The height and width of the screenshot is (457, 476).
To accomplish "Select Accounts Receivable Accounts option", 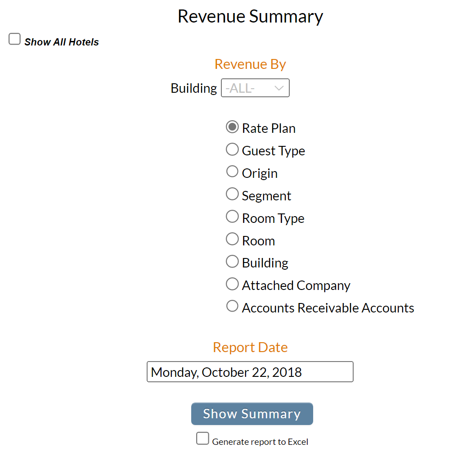I will (x=232, y=306).
